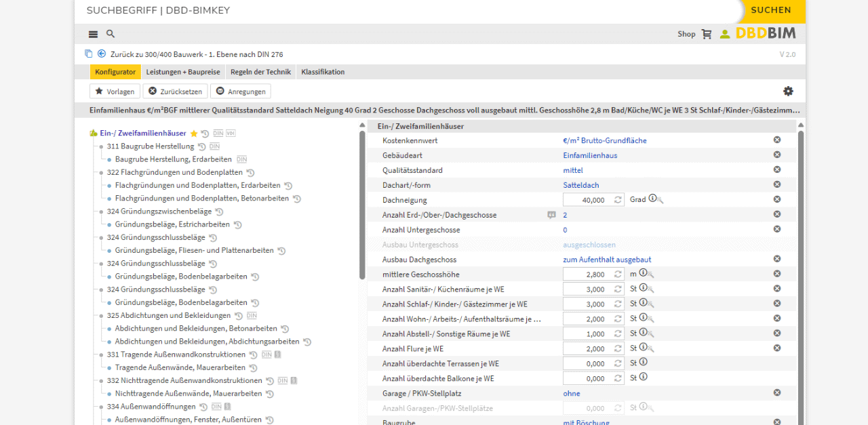Screen dimensions: 868x425
Task: Click the right properties panel scrollbar
Action: point(800,278)
